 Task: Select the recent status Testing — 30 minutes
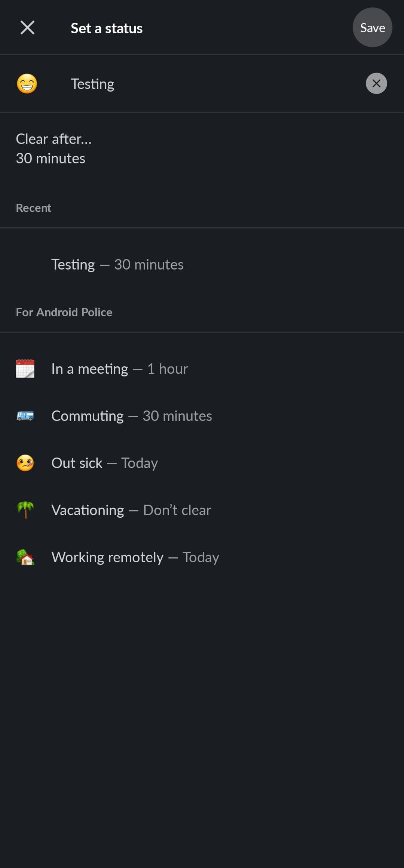117,264
